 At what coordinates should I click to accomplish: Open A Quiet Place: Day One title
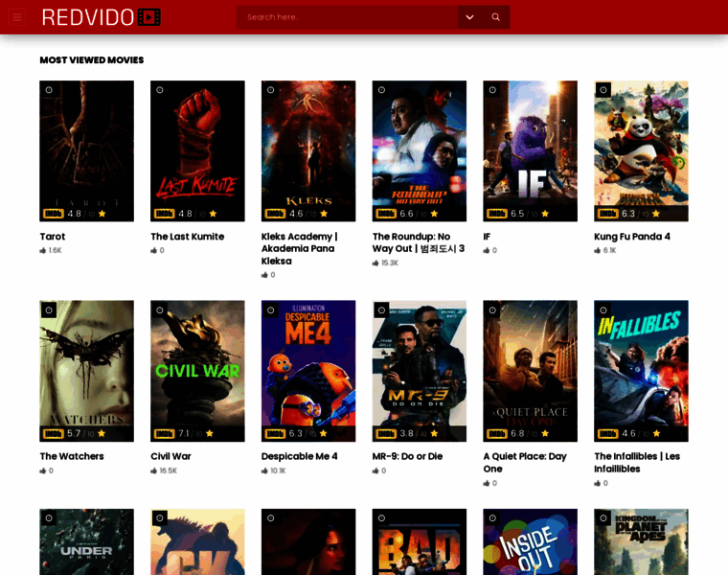click(525, 463)
